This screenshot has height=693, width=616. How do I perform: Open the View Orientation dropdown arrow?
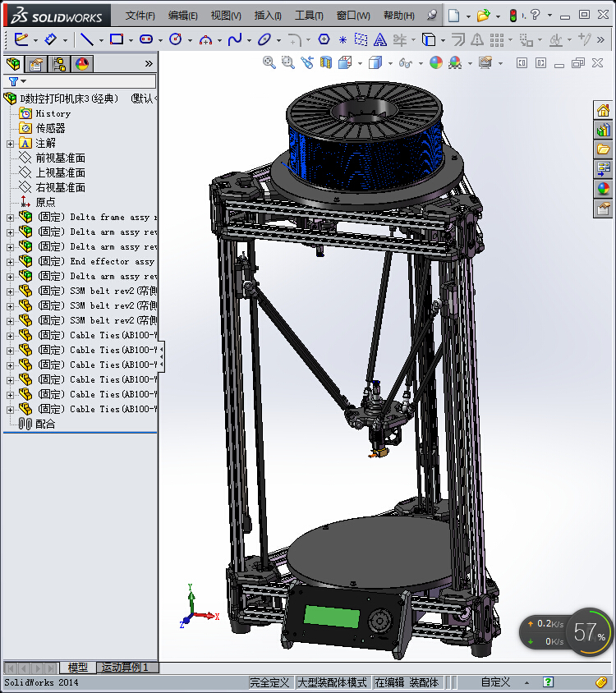[360, 64]
